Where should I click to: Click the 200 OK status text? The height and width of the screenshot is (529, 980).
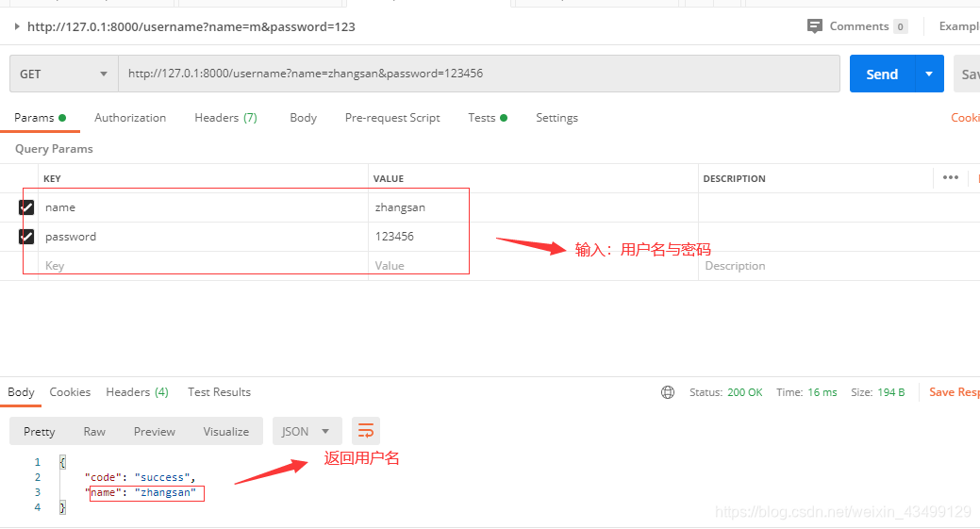click(745, 392)
